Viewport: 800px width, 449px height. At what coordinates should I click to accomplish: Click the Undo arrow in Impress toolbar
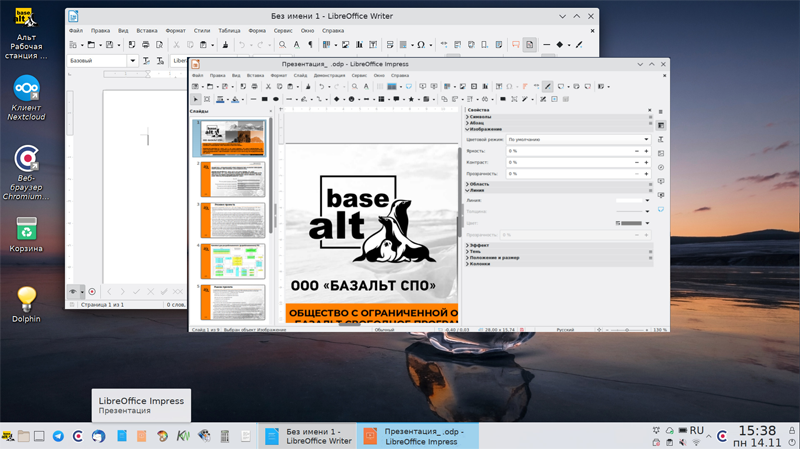coord(320,87)
